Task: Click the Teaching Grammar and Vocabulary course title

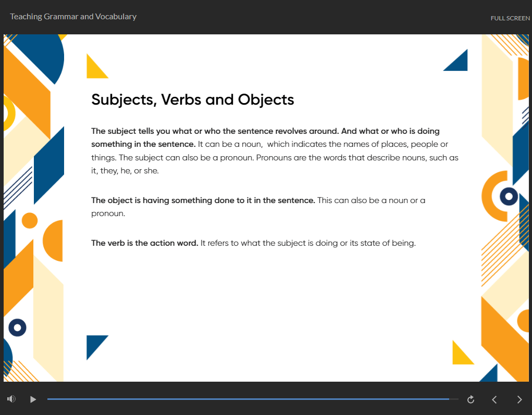Action: pyautogui.click(x=73, y=17)
